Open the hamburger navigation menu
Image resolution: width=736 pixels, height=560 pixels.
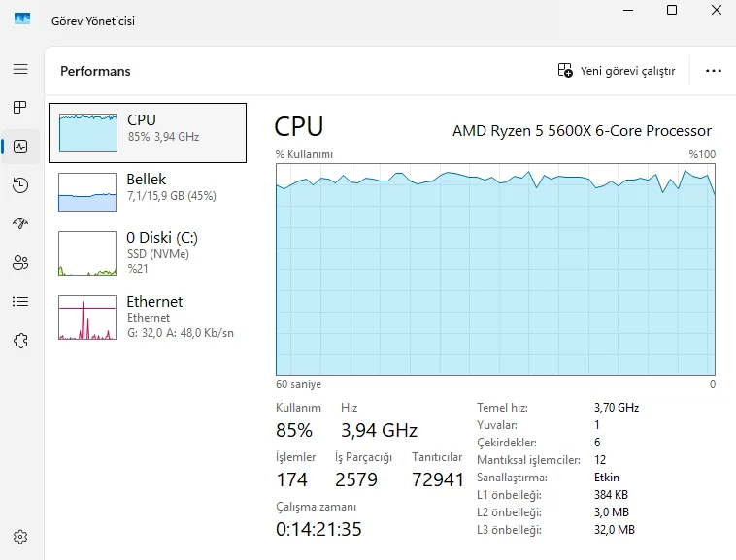click(20, 69)
